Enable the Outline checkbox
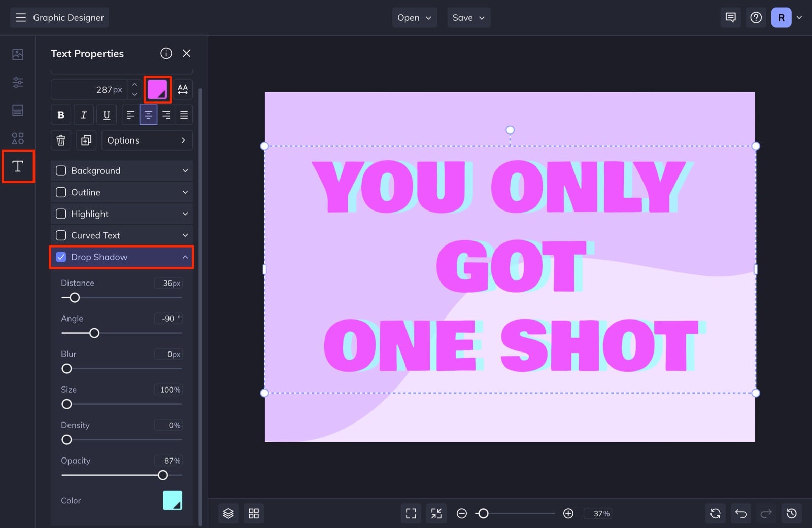Viewport: 812px width, 528px height. 61,192
